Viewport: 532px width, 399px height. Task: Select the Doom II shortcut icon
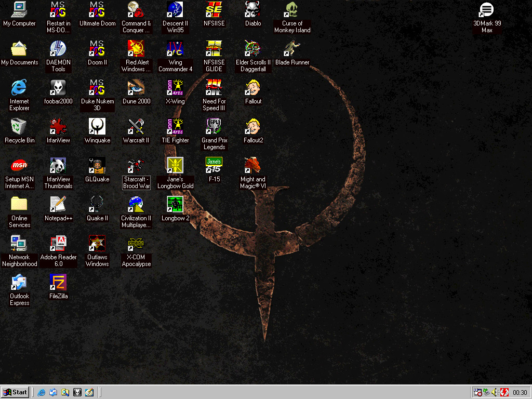pyautogui.click(x=97, y=48)
